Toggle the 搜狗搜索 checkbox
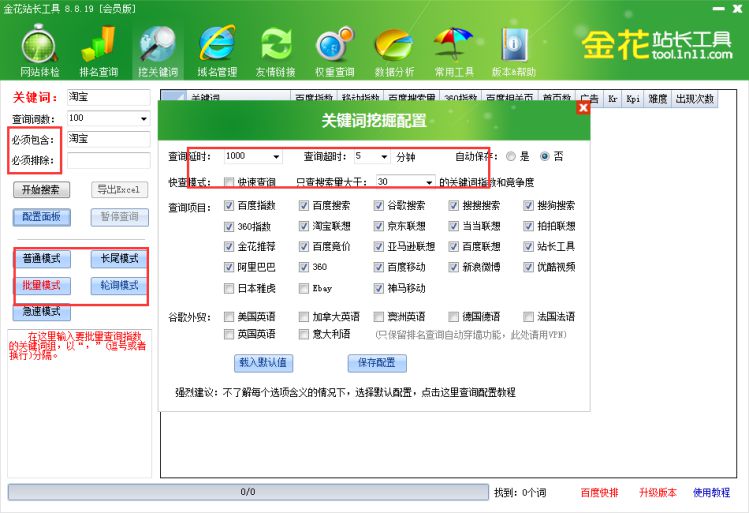The width and height of the screenshot is (749, 513). (528, 205)
